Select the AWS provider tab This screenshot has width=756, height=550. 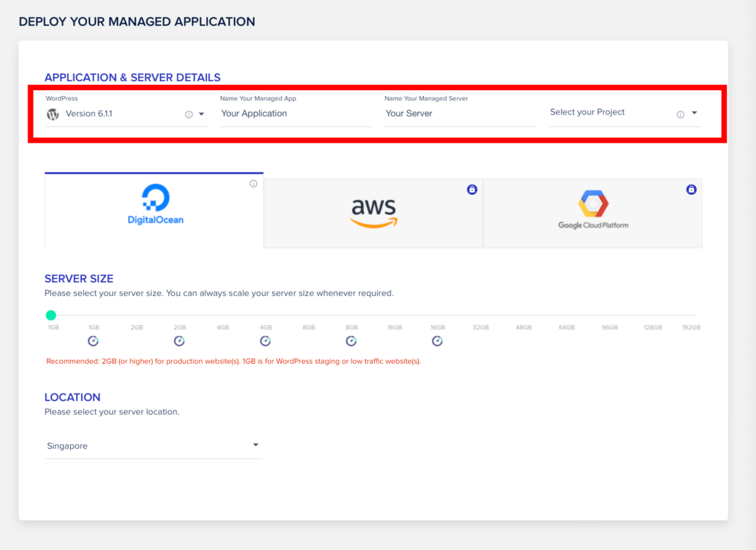pyautogui.click(x=373, y=213)
